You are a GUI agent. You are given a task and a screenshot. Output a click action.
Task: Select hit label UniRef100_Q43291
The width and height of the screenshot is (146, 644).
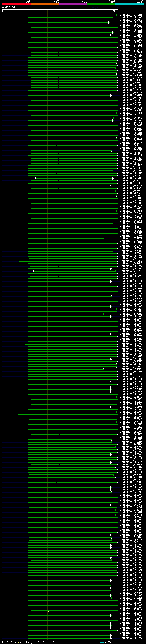[131, 40]
